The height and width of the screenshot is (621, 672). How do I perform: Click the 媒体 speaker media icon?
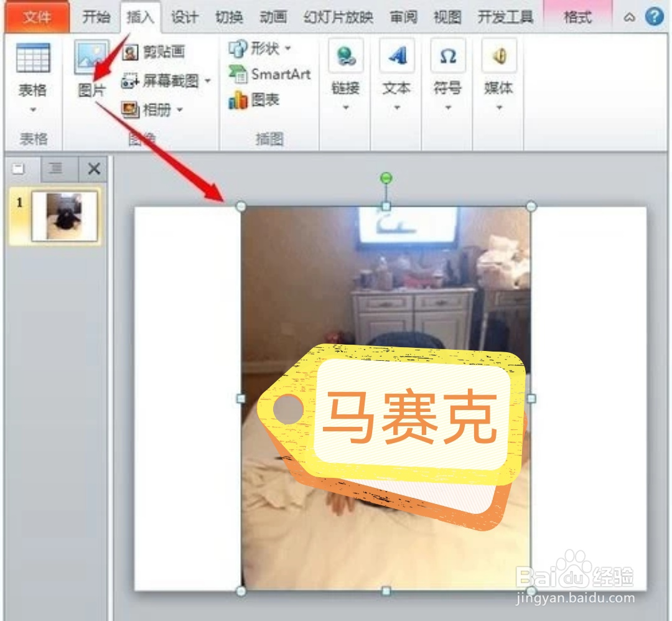(499, 56)
